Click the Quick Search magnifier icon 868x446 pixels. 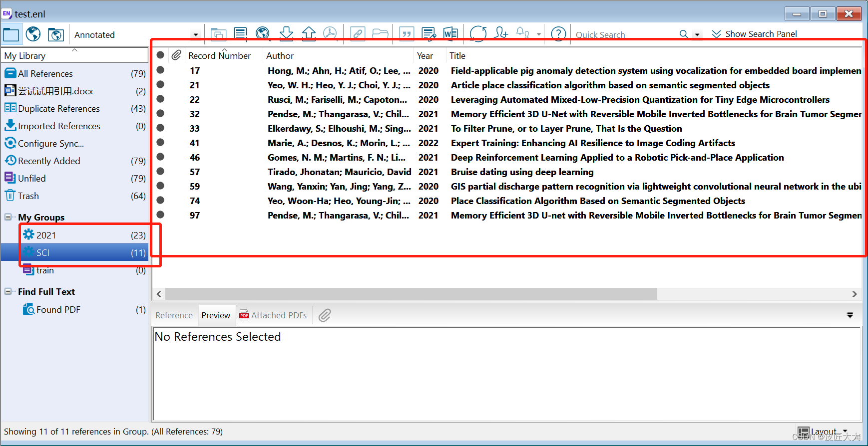coord(684,34)
